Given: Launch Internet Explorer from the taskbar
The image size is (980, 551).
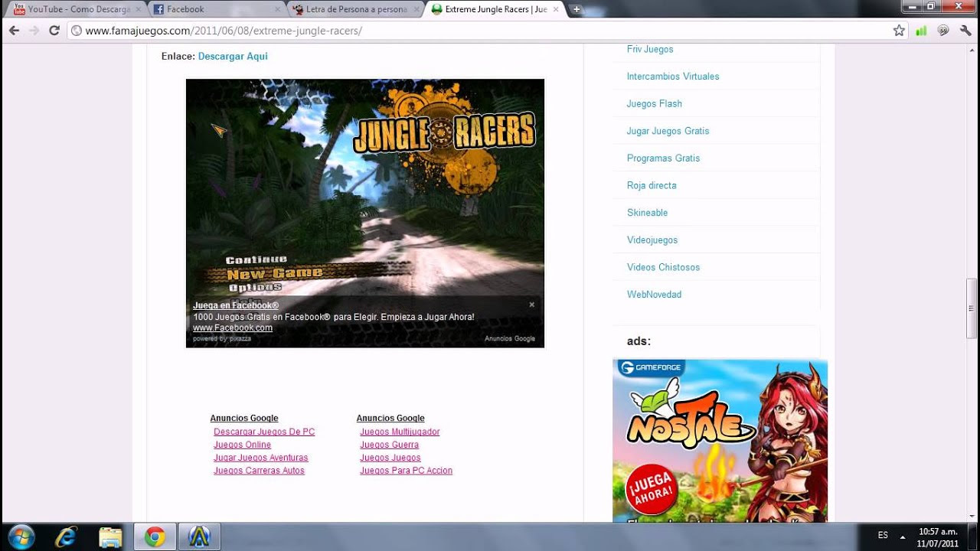Looking at the screenshot, I should 66,537.
